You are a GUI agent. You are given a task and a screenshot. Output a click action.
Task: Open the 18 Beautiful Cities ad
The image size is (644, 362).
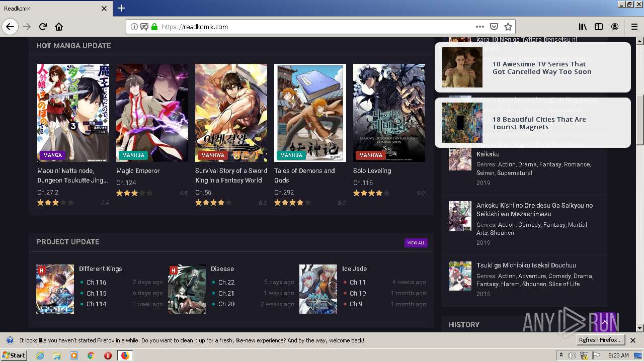532,123
